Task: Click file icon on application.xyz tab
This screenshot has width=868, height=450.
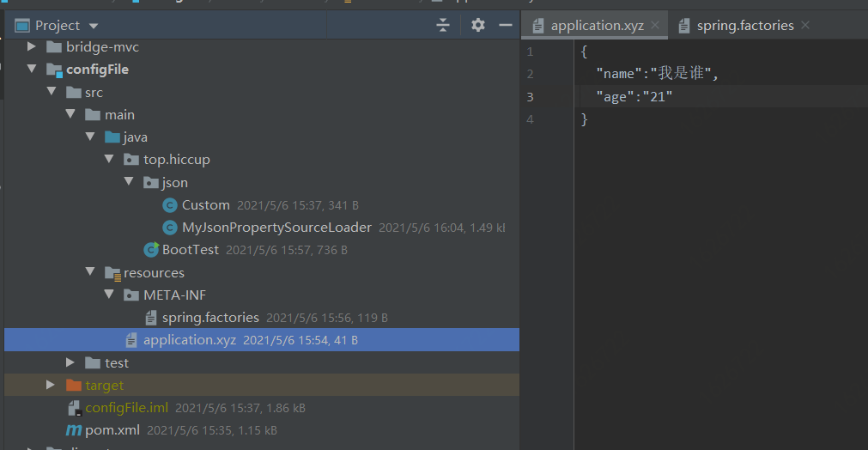Action: pos(538,26)
